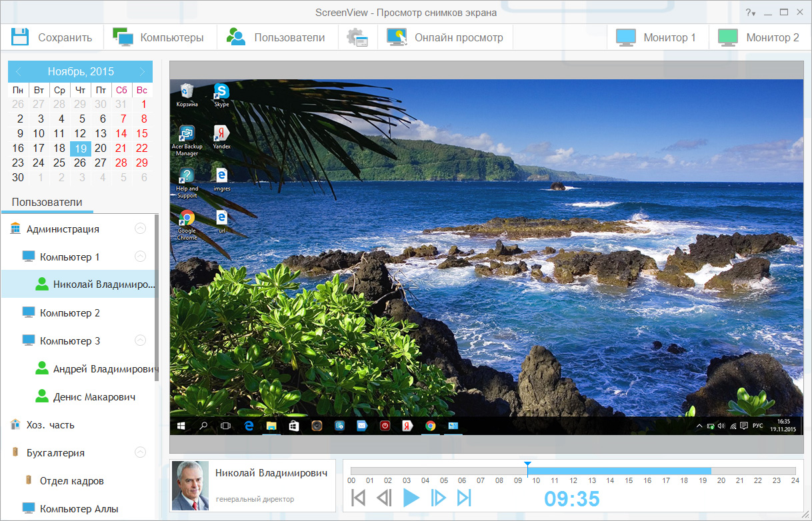Go to the next month in the calendar

click(142, 71)
